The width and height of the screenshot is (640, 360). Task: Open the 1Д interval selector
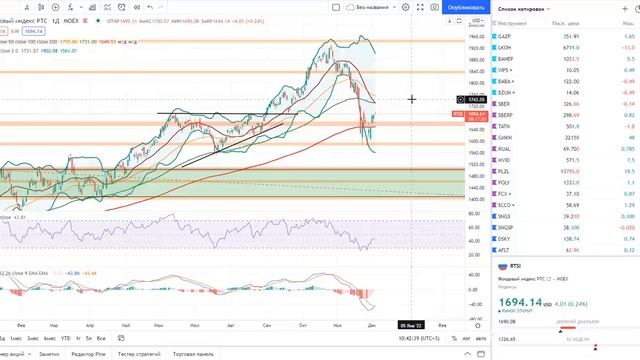click(56, 21)
